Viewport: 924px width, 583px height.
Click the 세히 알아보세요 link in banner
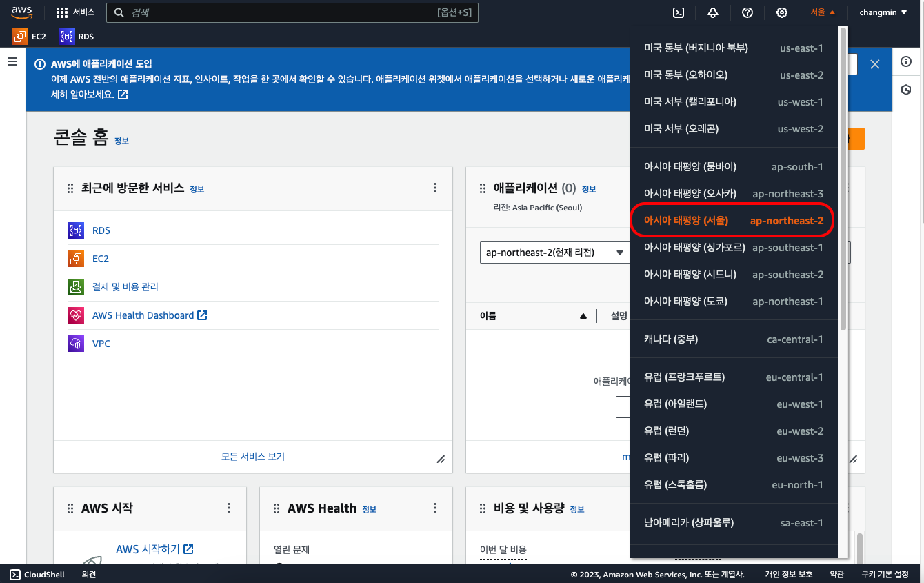coord(89,95)
